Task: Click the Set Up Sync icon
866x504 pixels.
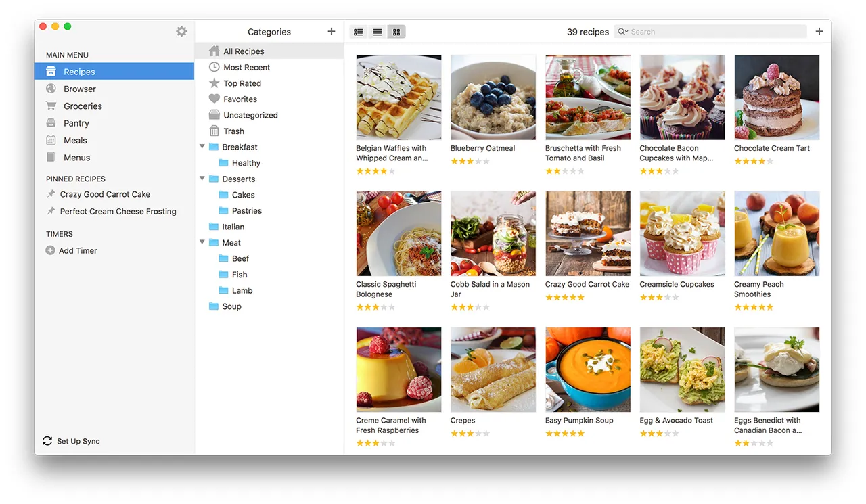Action: point(47,441)
